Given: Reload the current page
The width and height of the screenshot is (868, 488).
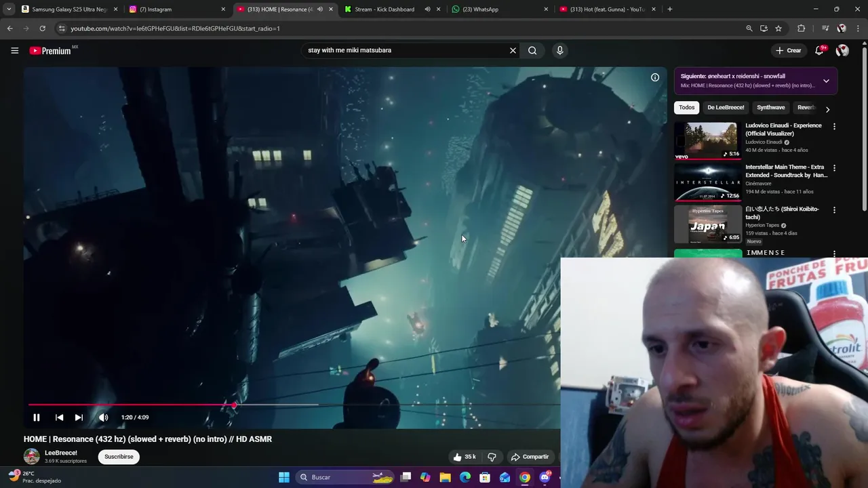Looking at the screenshot, I should tap(42, 28).
